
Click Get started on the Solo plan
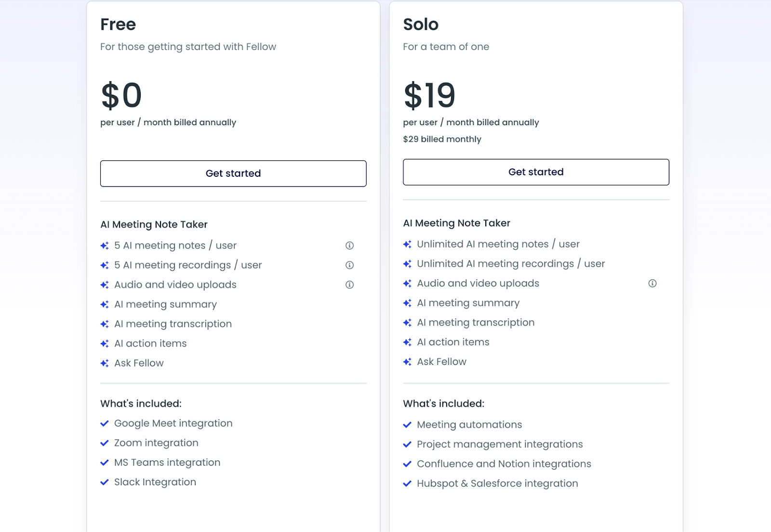pyautogui.click(x=536, y=172)
